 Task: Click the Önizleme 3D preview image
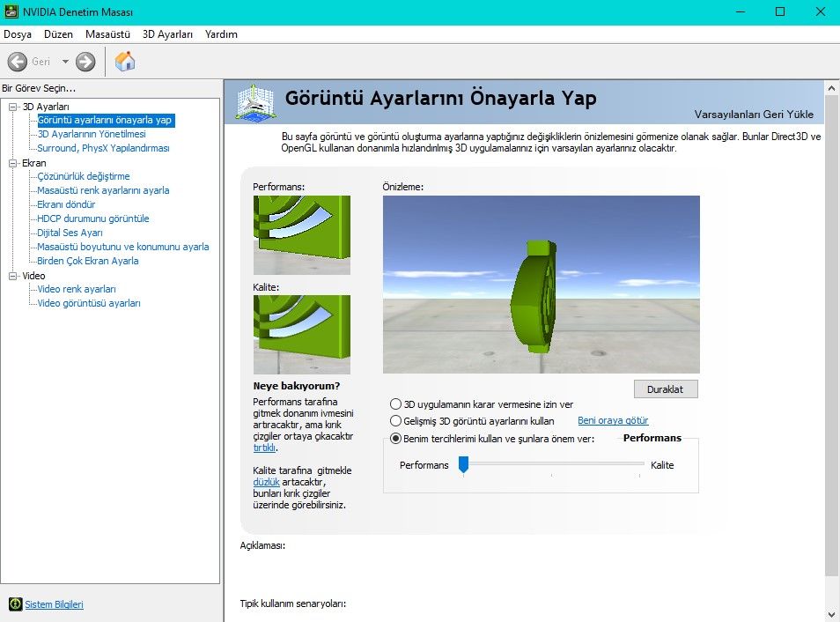point(542,285)
